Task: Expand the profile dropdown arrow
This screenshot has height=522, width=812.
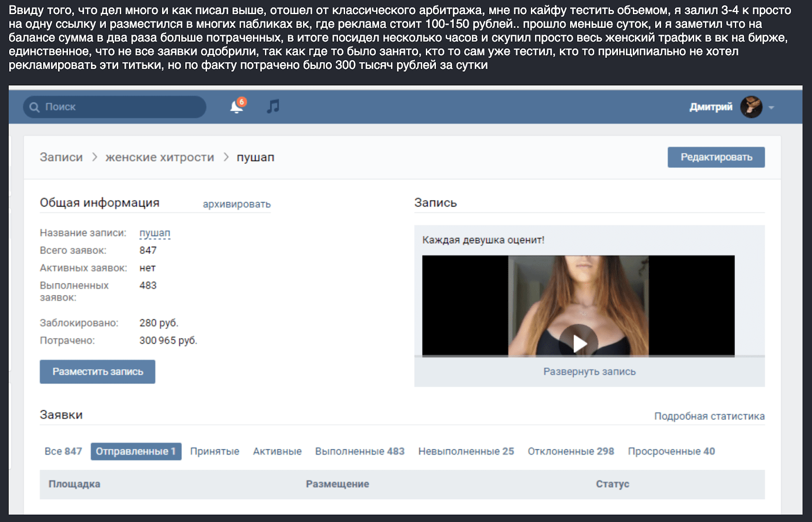Action: pyautogui.click(x=771, y=108)
